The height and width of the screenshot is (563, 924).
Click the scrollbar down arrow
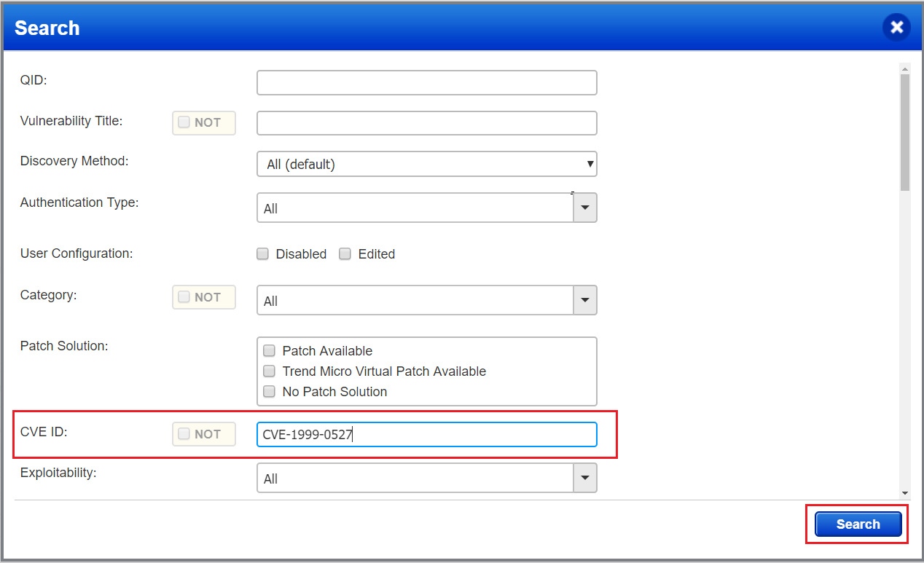(904, 492)
